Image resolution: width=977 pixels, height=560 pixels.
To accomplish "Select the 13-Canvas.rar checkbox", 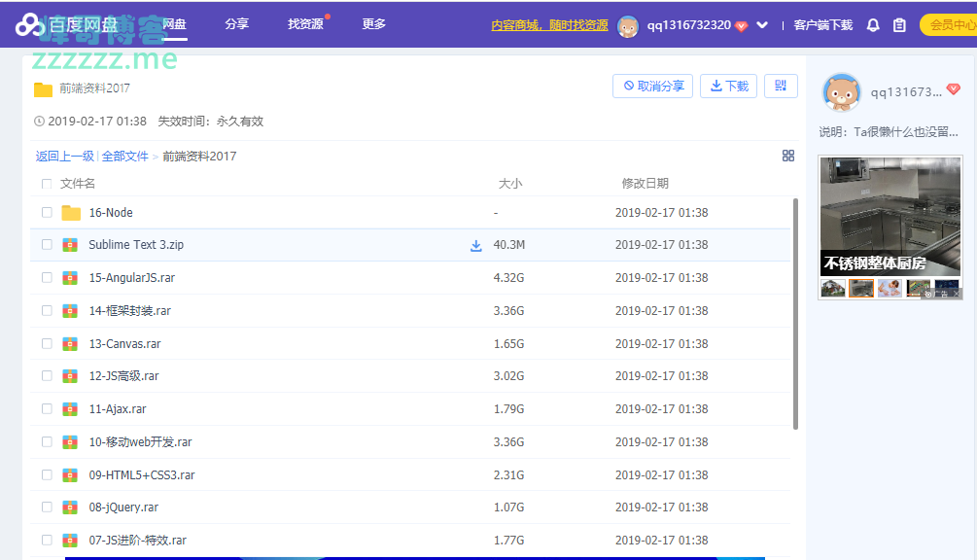I will click(x=47, y=344).
